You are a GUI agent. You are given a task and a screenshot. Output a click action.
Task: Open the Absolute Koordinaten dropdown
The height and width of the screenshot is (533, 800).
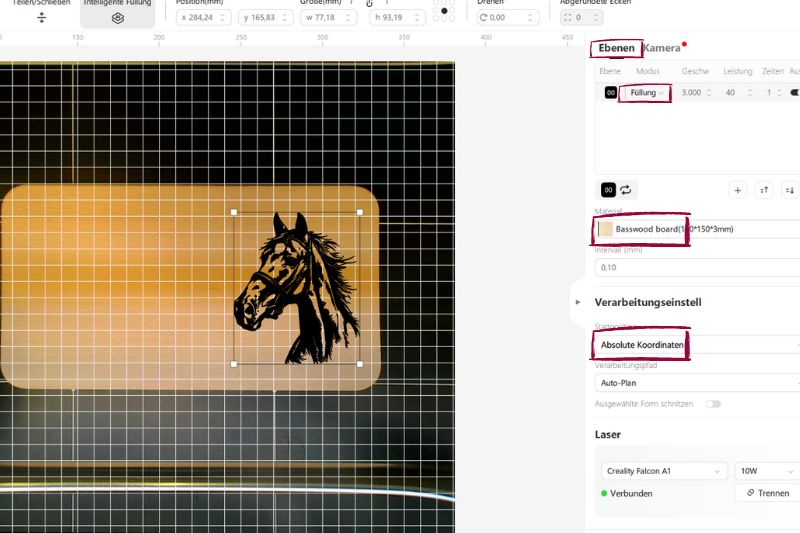point(696,344)
